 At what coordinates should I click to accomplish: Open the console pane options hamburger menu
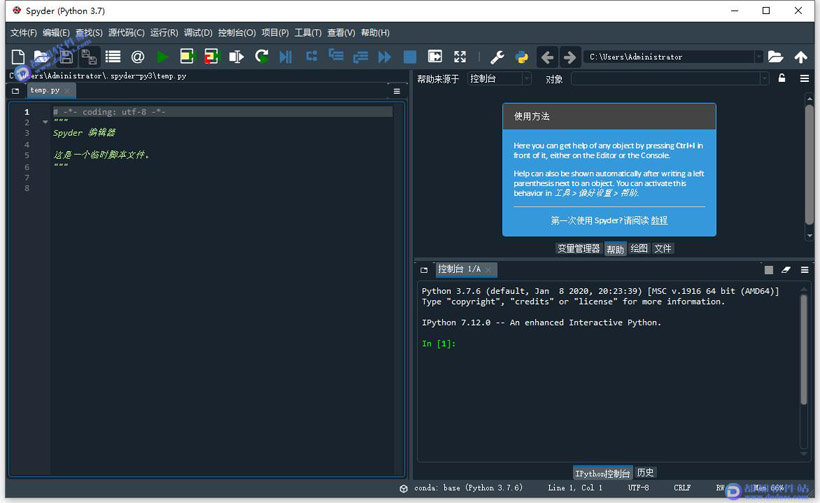coord(804,270)
